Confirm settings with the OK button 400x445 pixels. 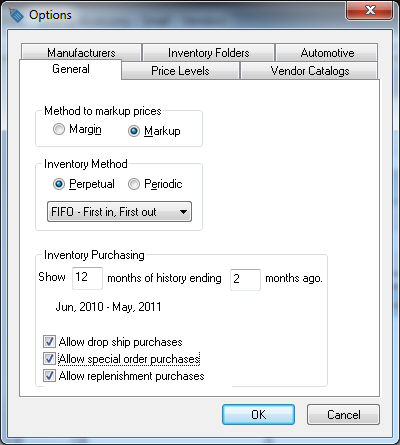pos(258,415)
